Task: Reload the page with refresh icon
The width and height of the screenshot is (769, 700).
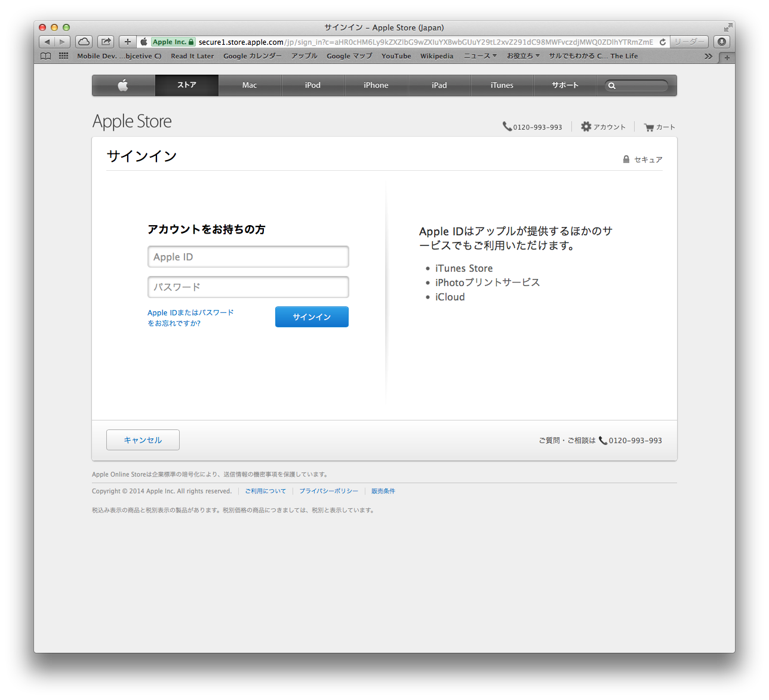Action: coord(662,42)
